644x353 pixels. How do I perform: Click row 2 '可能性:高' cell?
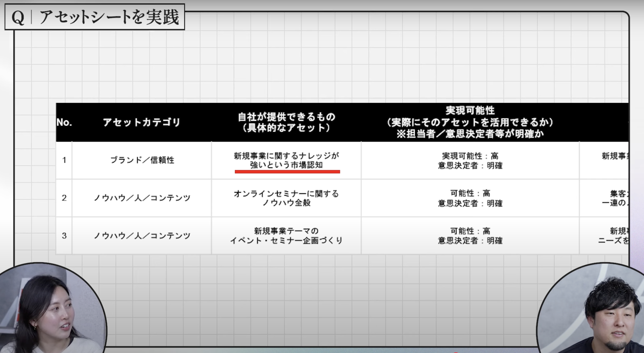click(x=470, y=198)
